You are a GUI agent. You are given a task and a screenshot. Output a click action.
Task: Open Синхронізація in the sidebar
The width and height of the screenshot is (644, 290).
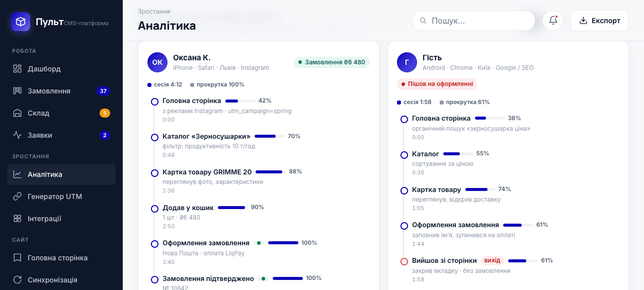pos(61,280)
